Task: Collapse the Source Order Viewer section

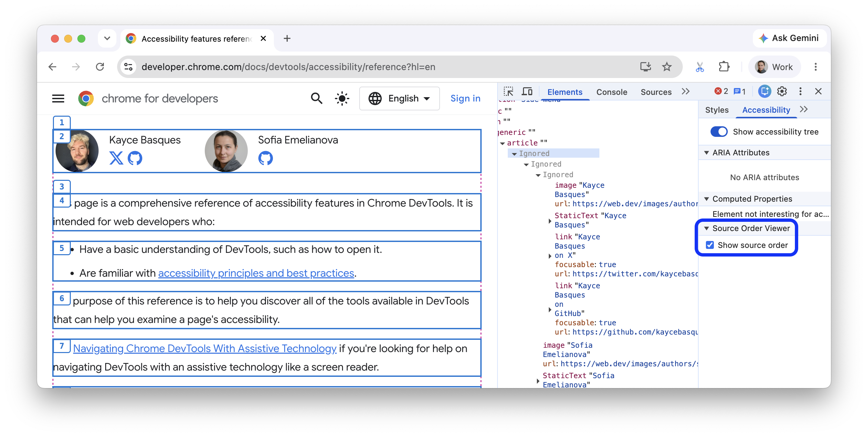Action: click(x=707, y=228)
